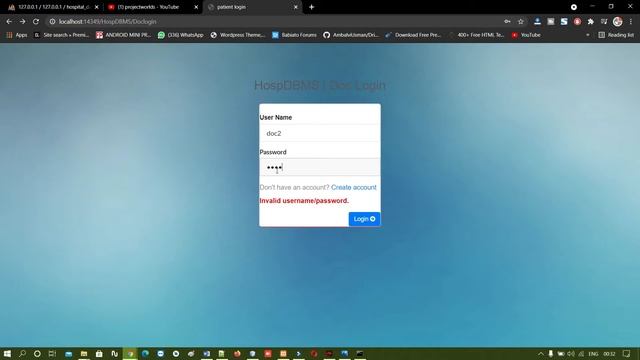Viewport: 640px width, 360px height.
Task: Open File Explorer from the taskbar
Action: coord(84,353)
